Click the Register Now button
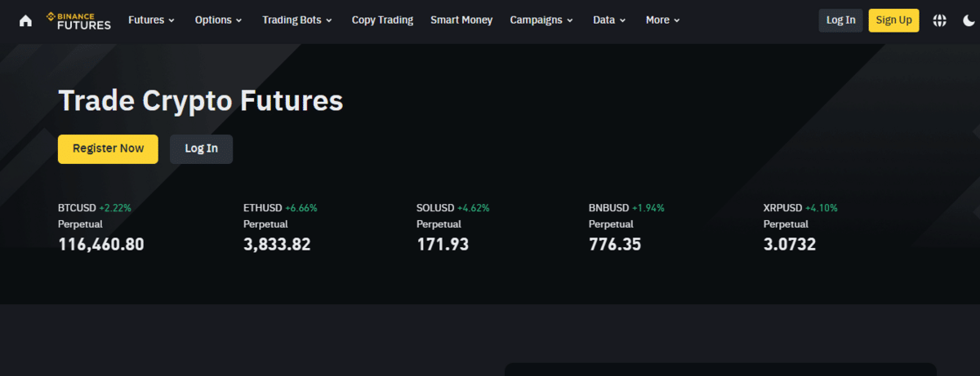980x376 pixels. (x=108, y=148)
